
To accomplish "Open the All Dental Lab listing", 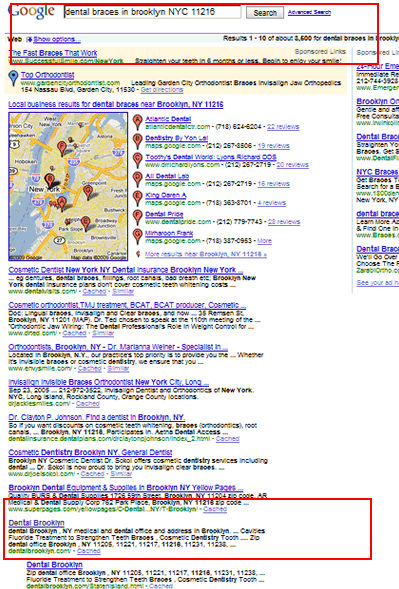I will tap(167, 176).
